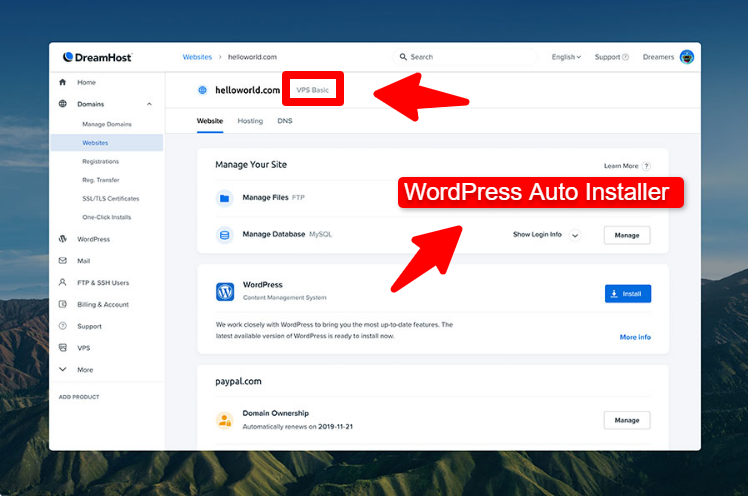
Task: Open Manage Domains in sidebar
Action: tap(107, 124)
